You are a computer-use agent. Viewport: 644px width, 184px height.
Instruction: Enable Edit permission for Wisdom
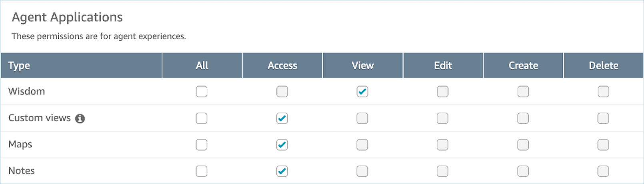(442, 92)
